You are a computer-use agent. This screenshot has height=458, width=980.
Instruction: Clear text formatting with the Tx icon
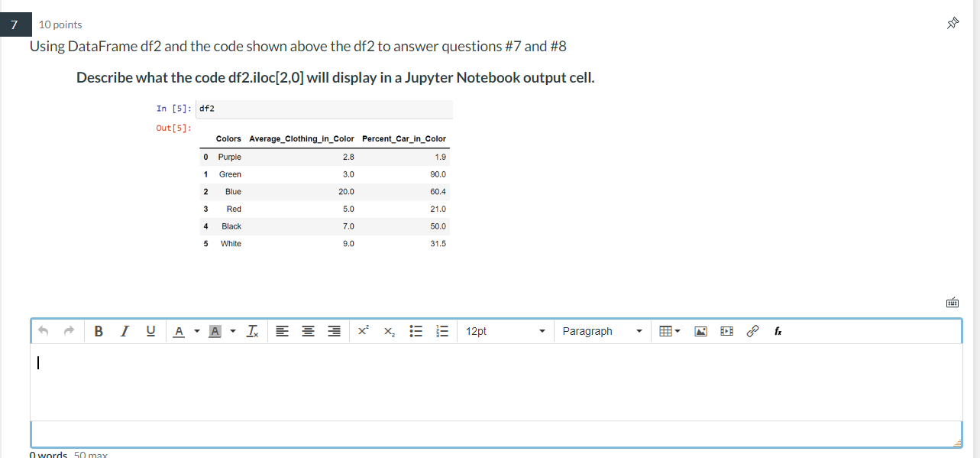click(252, 330)
